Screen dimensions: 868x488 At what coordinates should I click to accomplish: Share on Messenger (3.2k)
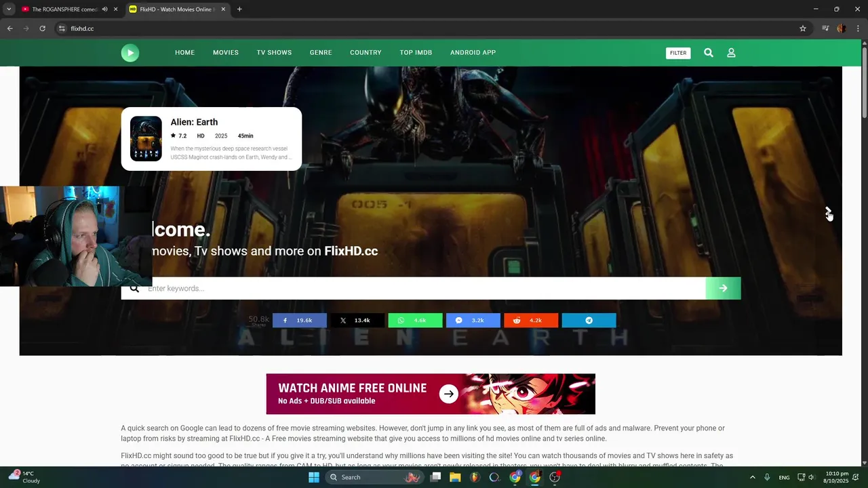pos(473,321)
